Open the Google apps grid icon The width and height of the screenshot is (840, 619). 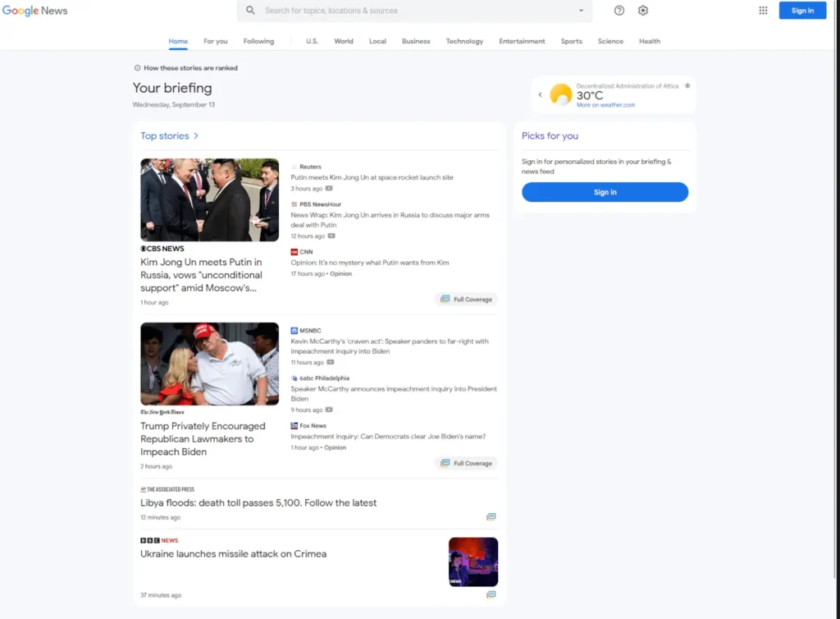point(763,11)
